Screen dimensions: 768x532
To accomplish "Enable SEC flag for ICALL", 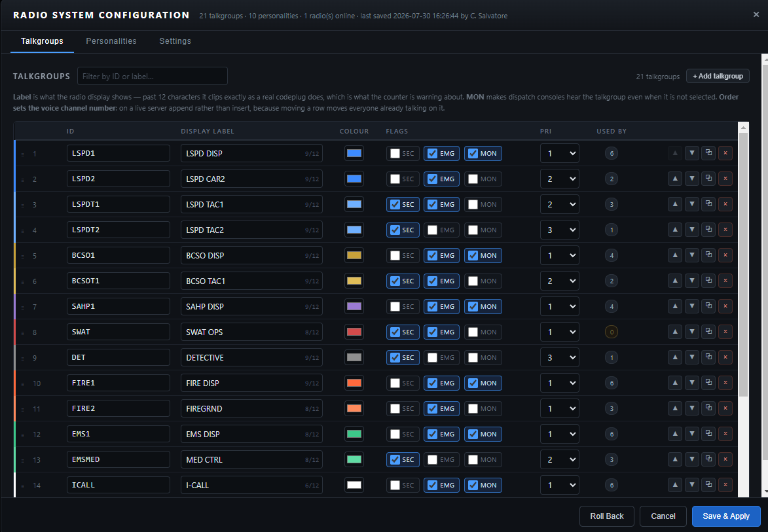I will (x=402, y=485).
